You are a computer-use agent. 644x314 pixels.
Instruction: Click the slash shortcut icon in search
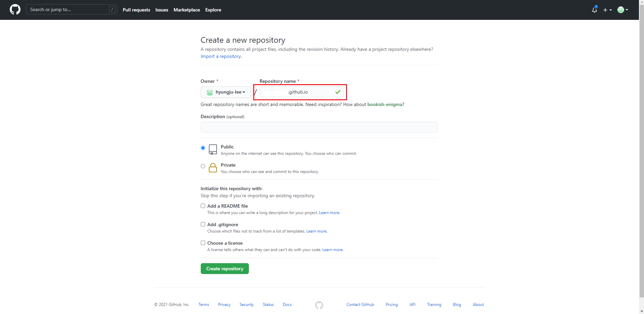point(112,10)
